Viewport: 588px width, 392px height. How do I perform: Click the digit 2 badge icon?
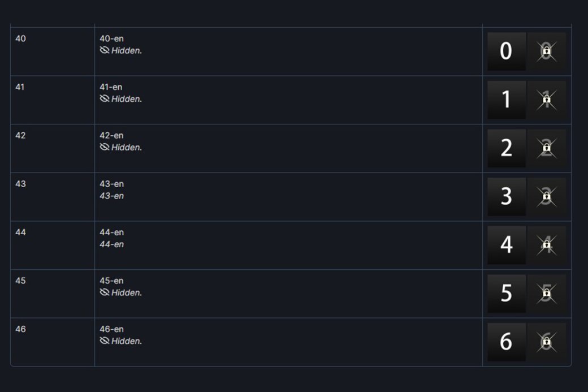click(507, 148)
